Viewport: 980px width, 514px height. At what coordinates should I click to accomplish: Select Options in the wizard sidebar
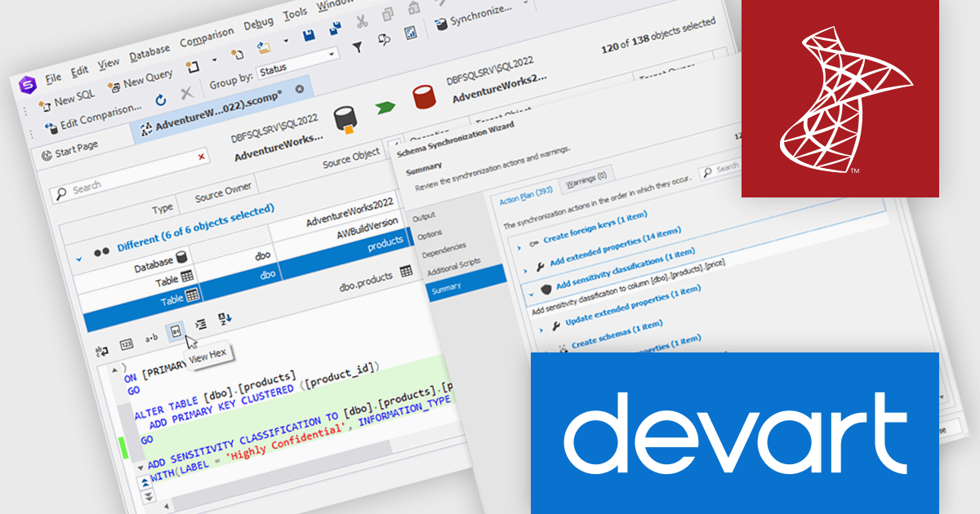[x=430, y=235]
